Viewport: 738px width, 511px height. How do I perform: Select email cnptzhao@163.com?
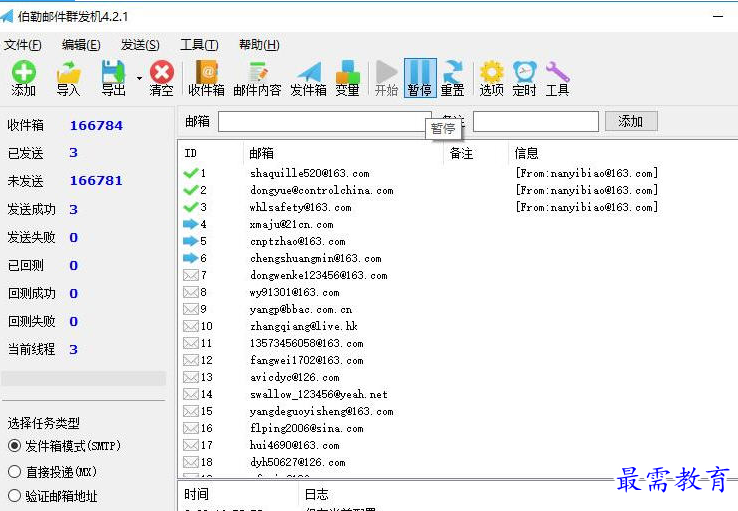(x=298, y=241)
